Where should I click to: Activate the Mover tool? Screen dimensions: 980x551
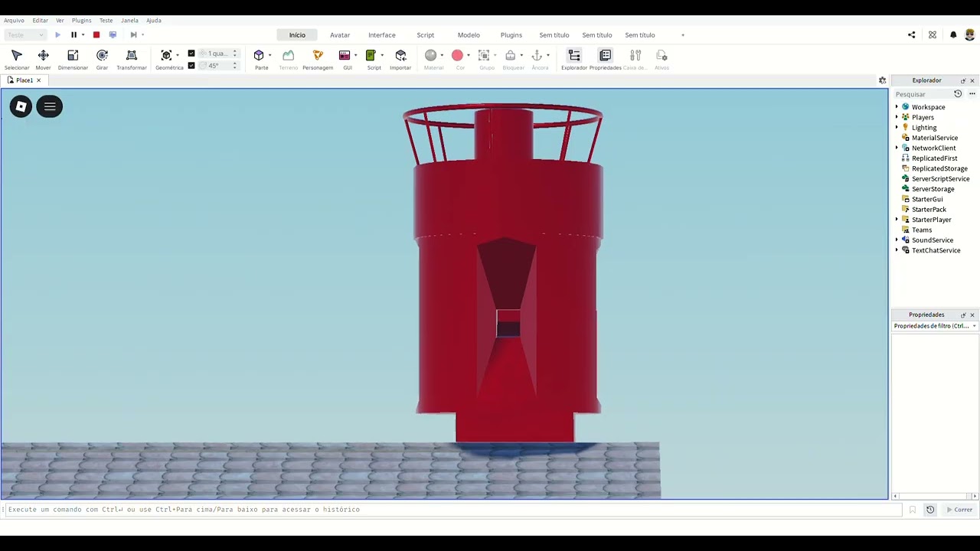tap(43, 60)
